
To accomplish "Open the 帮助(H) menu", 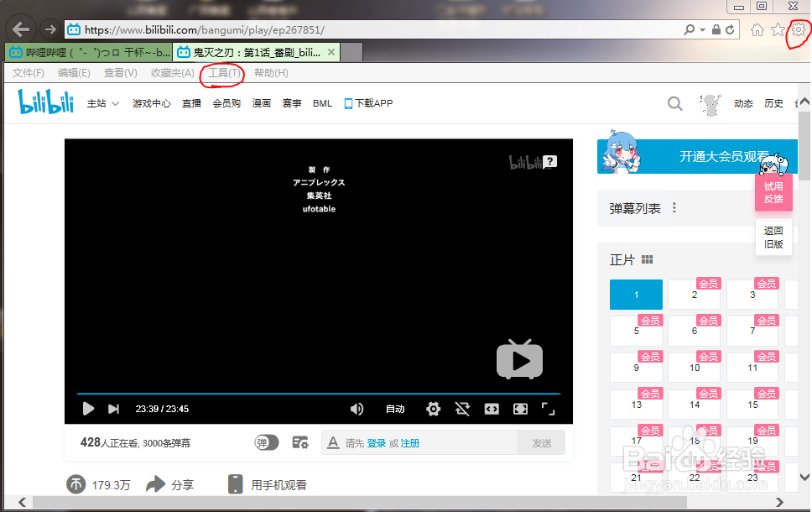I will click(x=271, y=73).
